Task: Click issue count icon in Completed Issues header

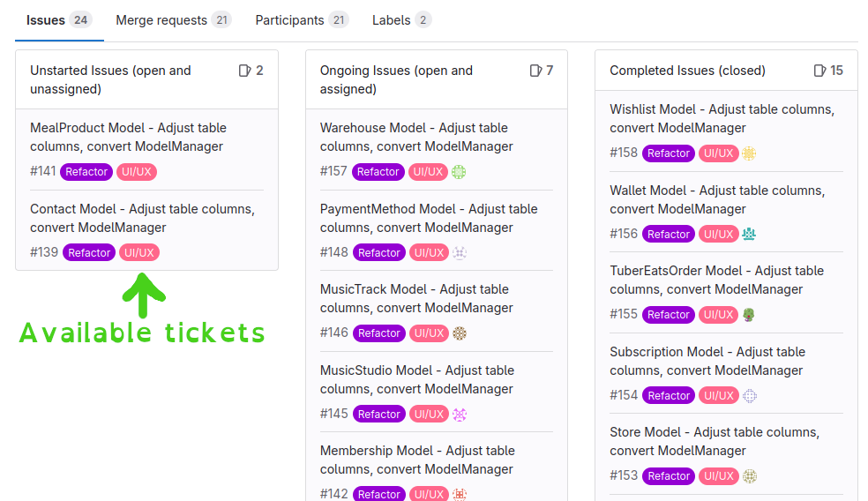Action: point(819,71)
